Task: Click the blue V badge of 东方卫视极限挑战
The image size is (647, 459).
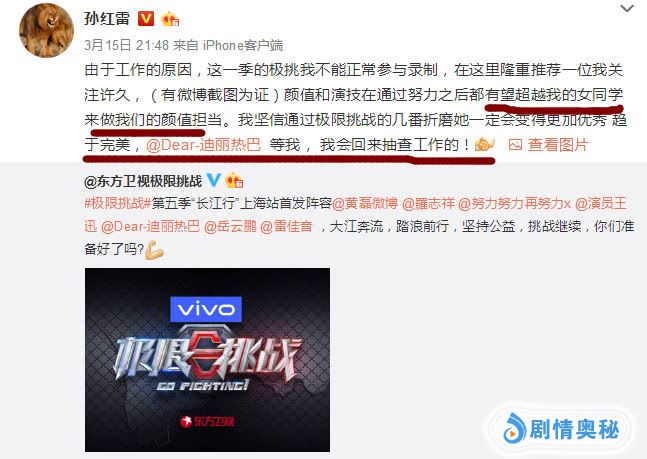Action: (213, 180)
